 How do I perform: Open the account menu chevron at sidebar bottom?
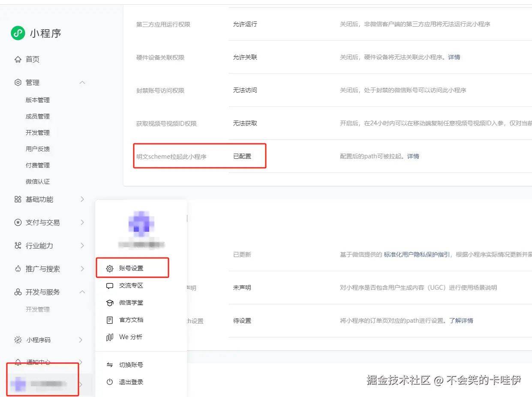(81, 384)
